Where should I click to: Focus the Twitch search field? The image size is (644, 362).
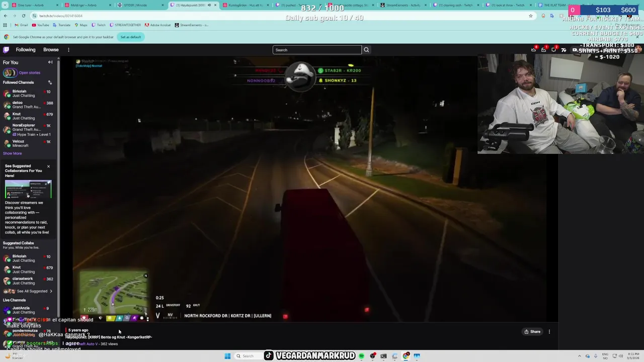pyautogui.click(x=317, y=50)
